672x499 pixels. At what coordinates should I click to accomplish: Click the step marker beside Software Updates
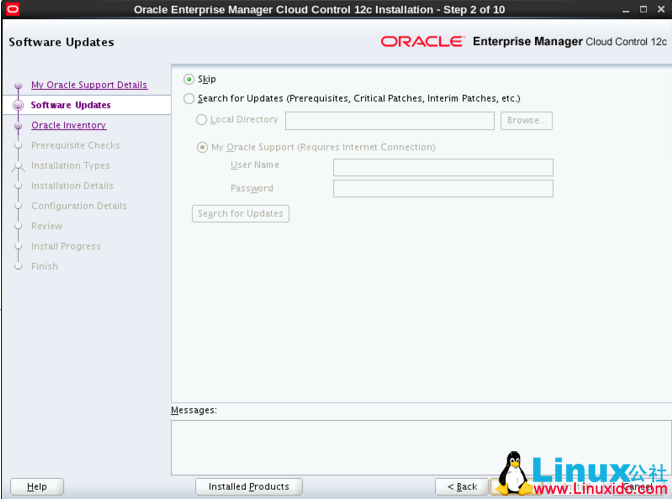point(18,105)
